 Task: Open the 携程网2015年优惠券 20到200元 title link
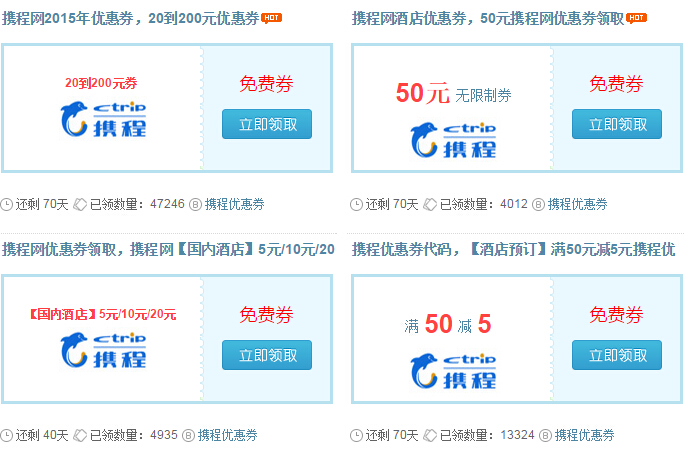(x=130, y=18)
